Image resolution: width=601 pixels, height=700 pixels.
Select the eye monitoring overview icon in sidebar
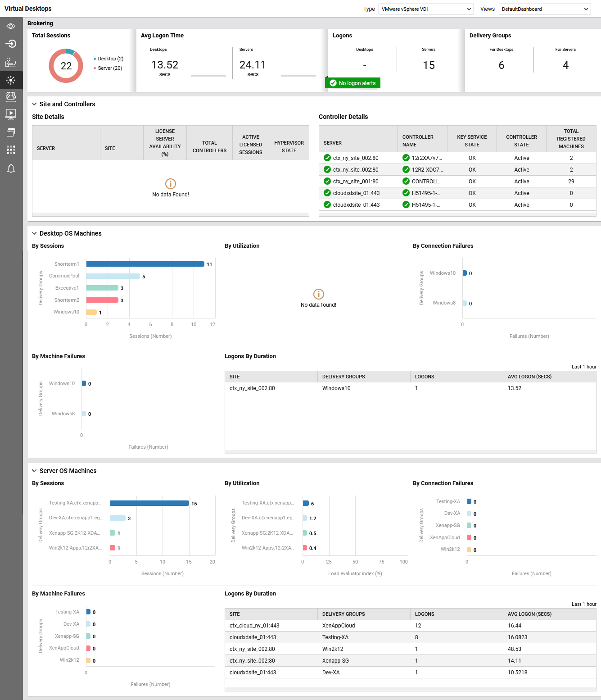tap(11, 26)
